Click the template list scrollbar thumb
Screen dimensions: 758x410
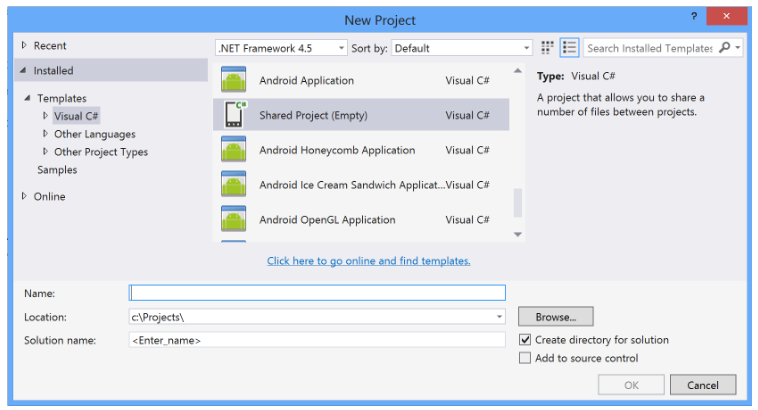click(x=518, y=203)
